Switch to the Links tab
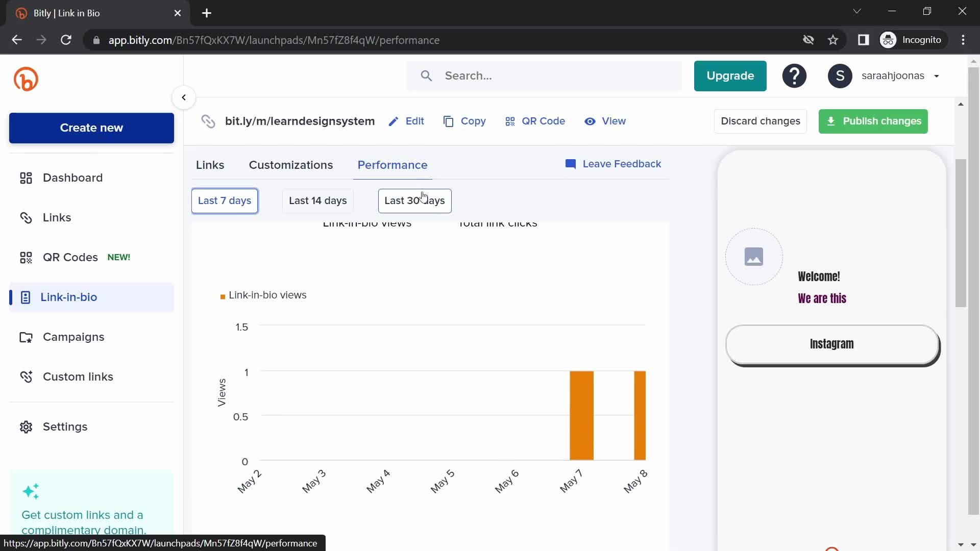980x551 pixels. click(210, 165)
